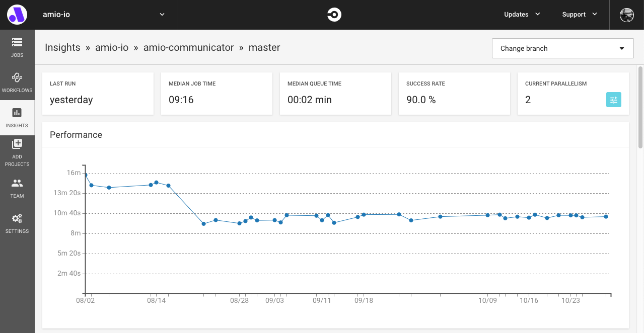This screenshot has width=644, height=333.
Task: Click the 13m 20s y-axis label
Action: pyautogui.click(x=67, y=193)
